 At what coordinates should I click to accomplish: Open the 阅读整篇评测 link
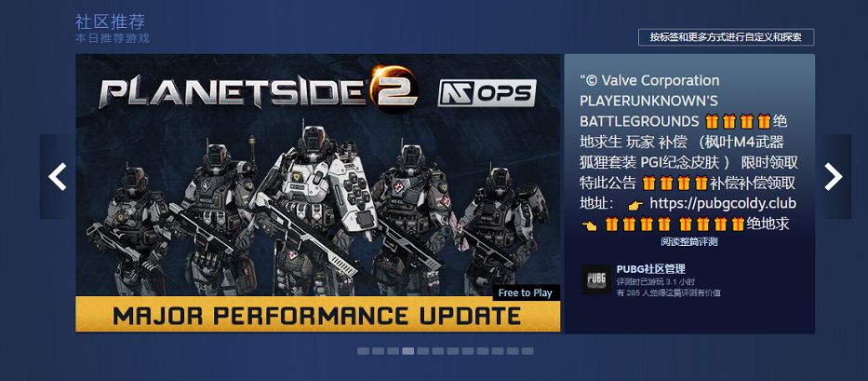pos(688,242)
